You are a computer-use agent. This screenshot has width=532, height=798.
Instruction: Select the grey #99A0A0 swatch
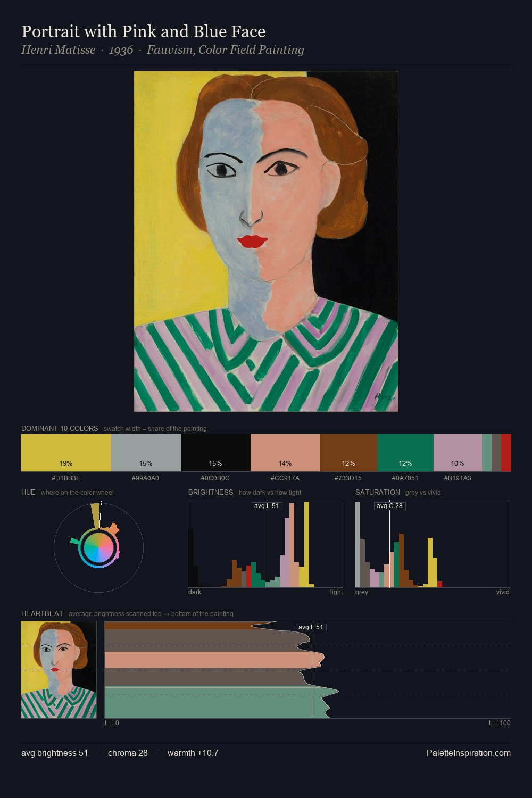(x=146, y=453)
